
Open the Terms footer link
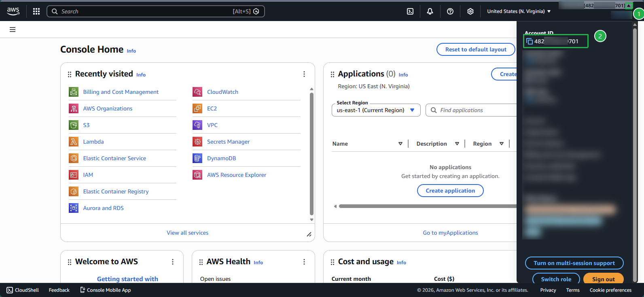pyautogui.click(x=573, y=290)
